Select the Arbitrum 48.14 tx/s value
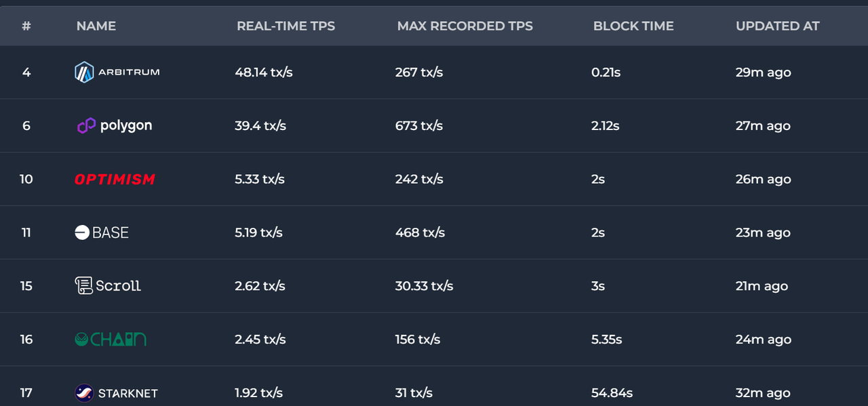The image size is (868, 406). (264, 72)
